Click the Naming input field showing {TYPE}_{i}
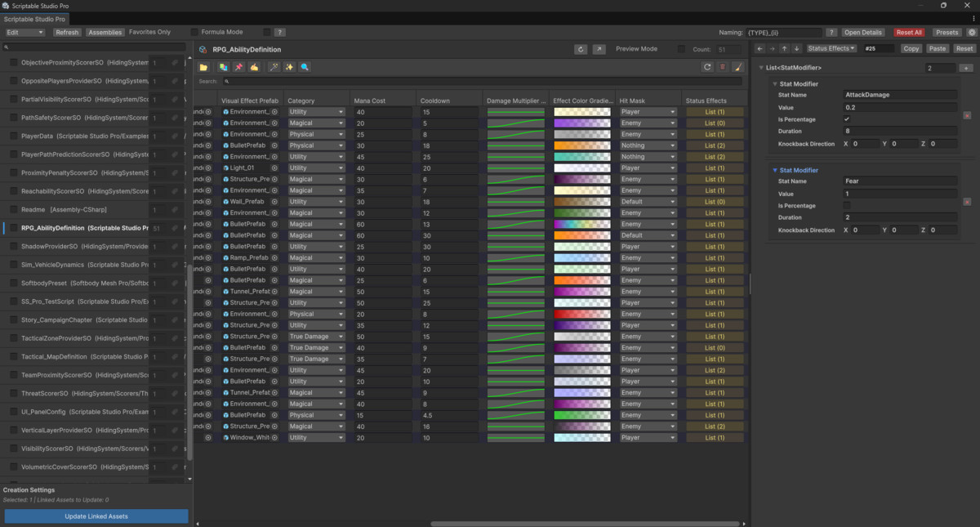The image size is (980, 527). [x=784, y=32]
